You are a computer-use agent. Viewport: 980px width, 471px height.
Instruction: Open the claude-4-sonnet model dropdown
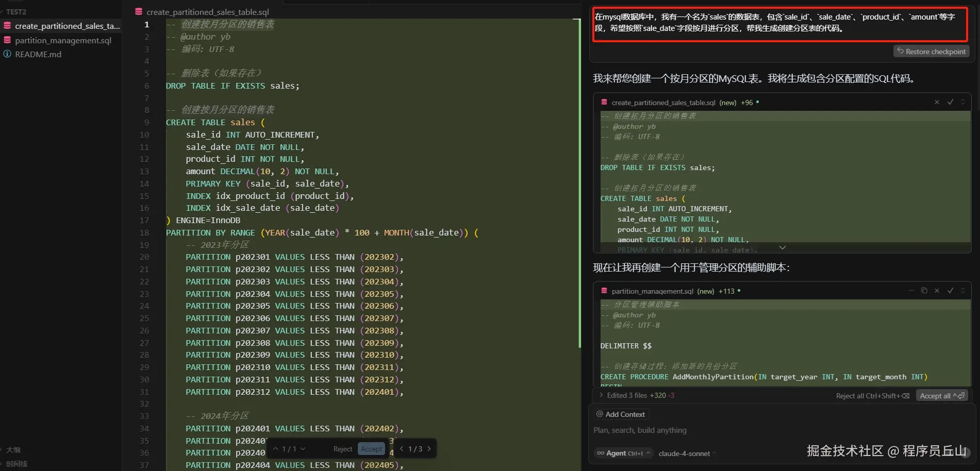tap(687, 453)
